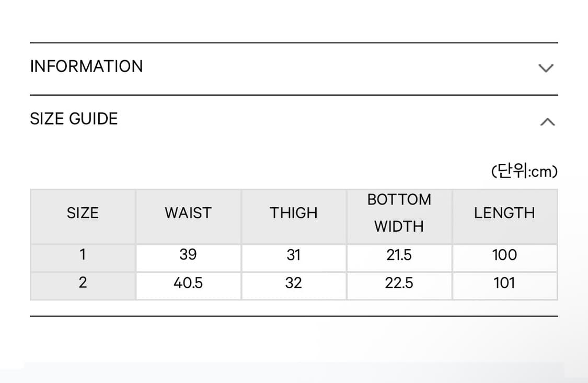Select the THIGH column header
The image size is (588, 383).
(294, 213)
